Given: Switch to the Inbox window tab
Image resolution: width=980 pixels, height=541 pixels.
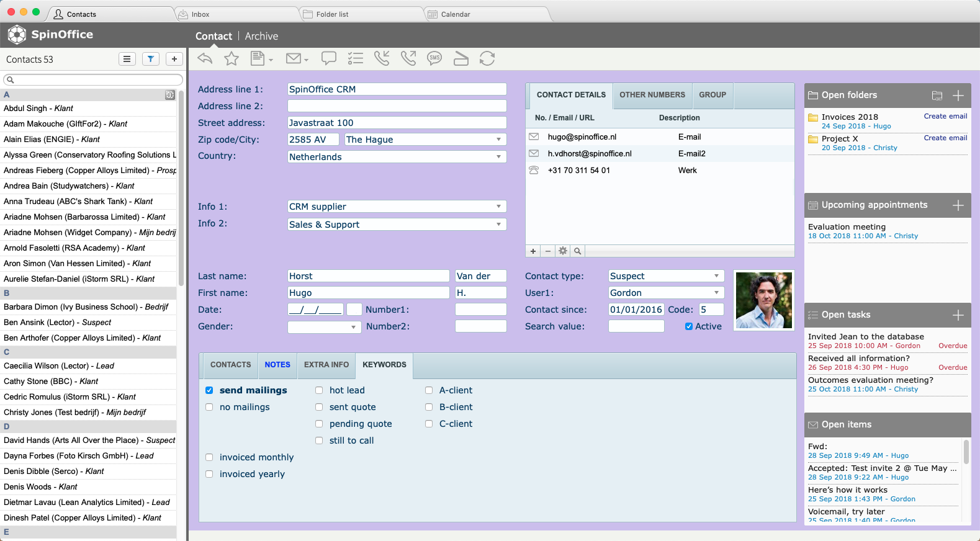Looking at the screenshot, I should [x=237, y=14].
